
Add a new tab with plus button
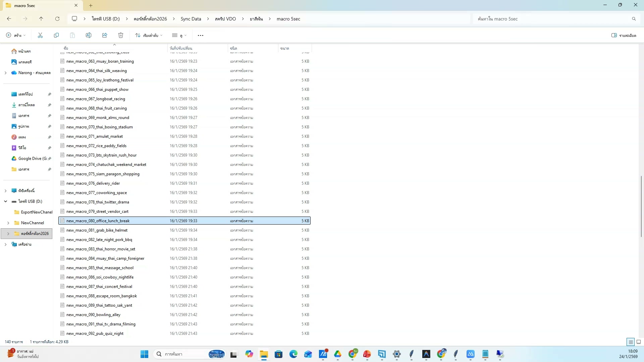[x=91, y=5]
